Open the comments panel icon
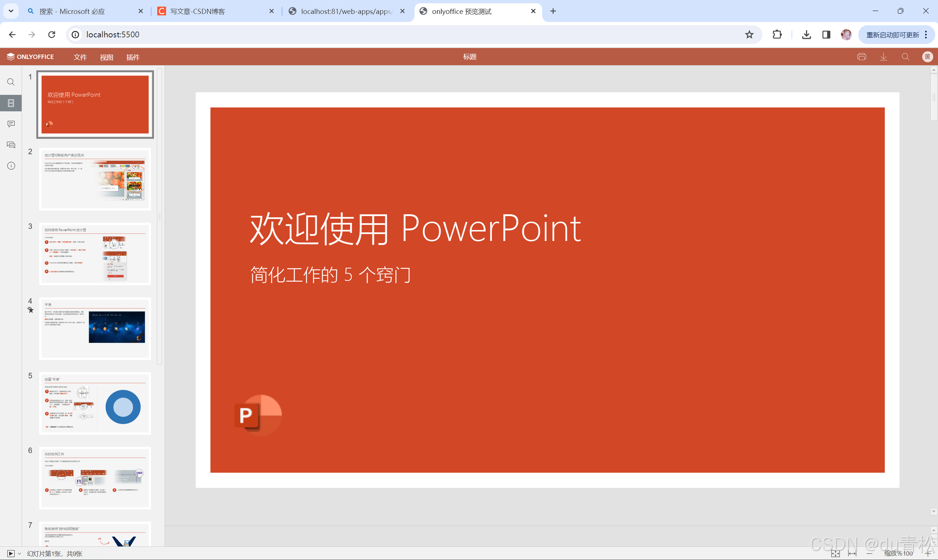This screenshot has height=560, width=938. 11,124
